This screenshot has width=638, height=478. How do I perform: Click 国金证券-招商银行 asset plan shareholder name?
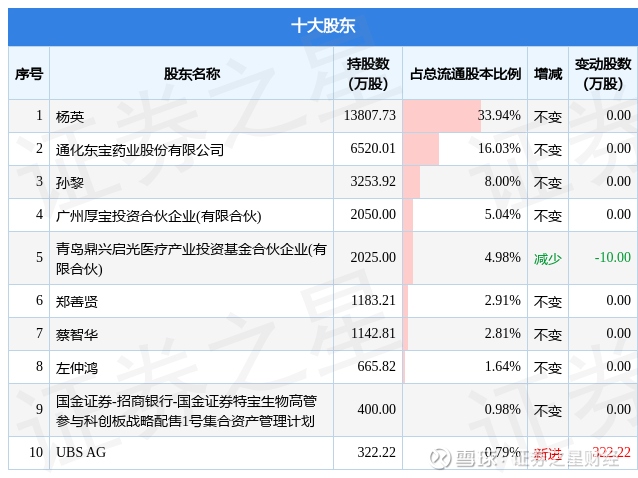[186, 411]
